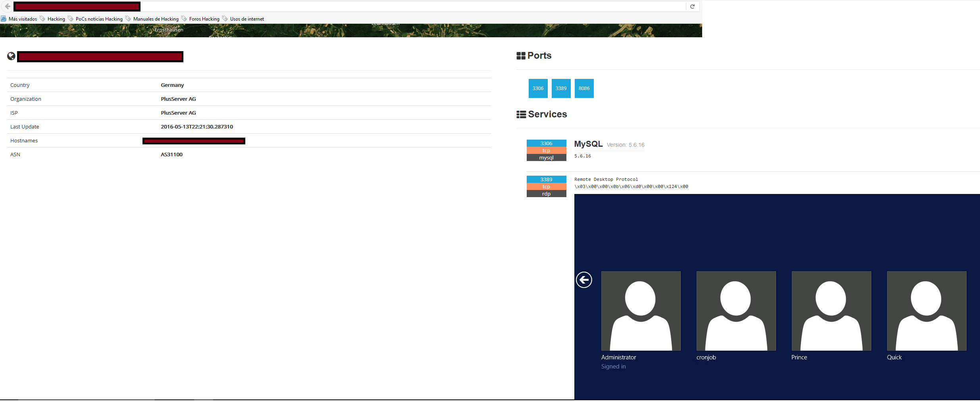The height and width of the screenshot is (401, 980).
Task: Open the Hacking bookmarks folder
Action: coord(52,19)
